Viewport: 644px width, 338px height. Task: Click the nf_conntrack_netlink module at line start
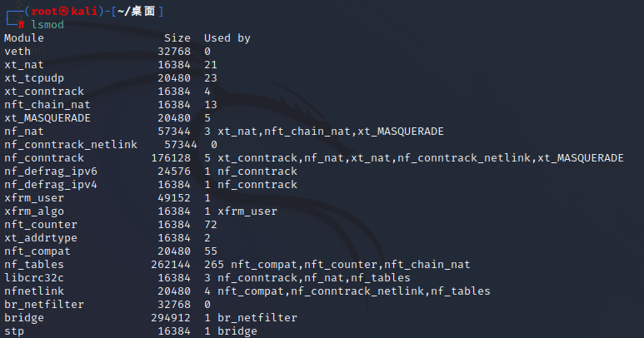71,145
